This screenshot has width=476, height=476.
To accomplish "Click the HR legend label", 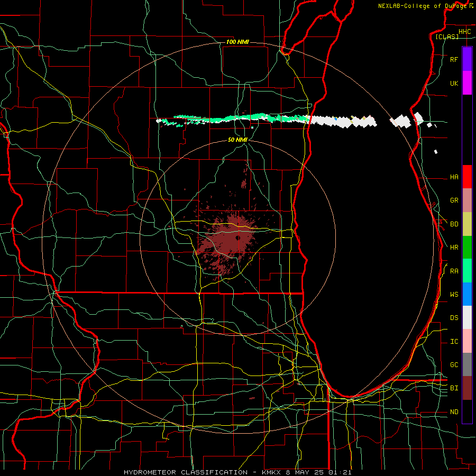I will click(454, 248).
